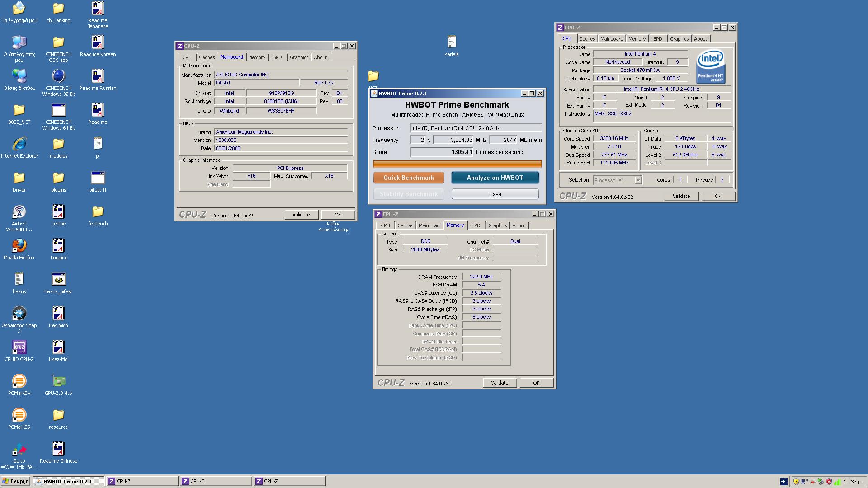Click OK in Memory CPU-Z window
This screenshot has width=868, height=488.
pos(536,383)
